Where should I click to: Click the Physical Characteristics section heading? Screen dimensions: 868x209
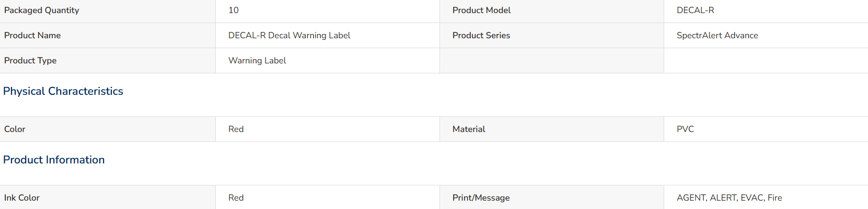pos(63,91)
